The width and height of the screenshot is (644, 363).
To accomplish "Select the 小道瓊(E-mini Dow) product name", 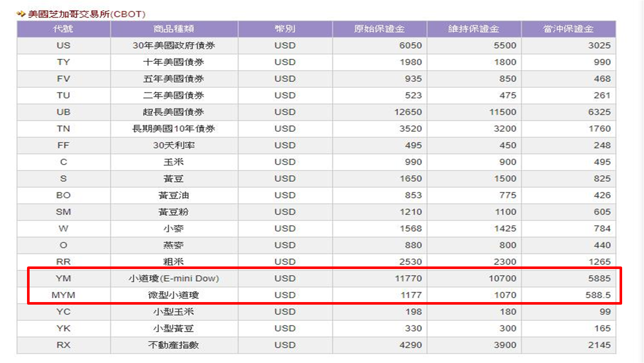I will (174, 278).
